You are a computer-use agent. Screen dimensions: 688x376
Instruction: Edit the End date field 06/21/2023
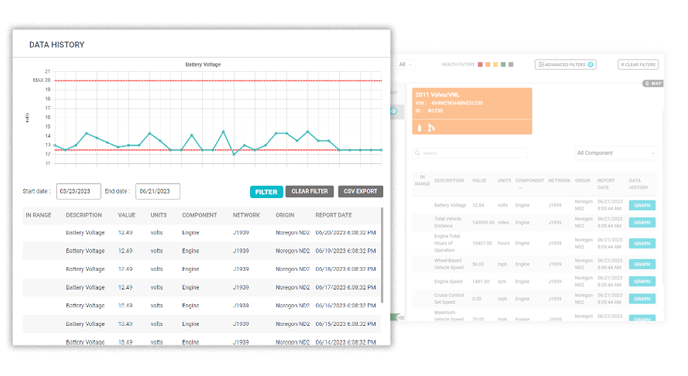coord(158,191)
